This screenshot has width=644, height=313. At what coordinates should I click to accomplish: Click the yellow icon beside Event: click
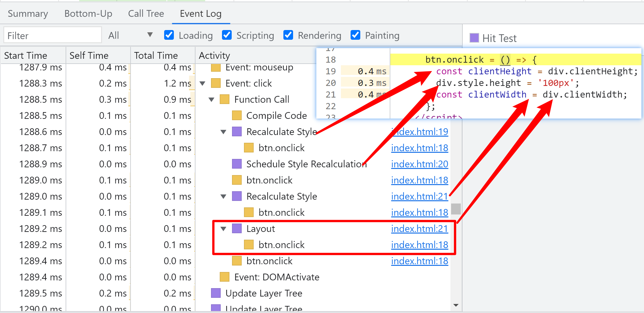coord(216,83)
